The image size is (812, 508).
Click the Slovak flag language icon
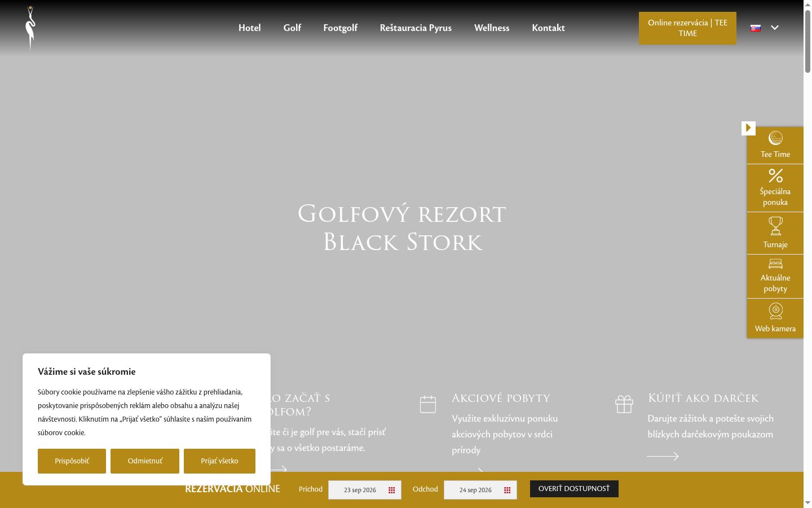(756, 28)
